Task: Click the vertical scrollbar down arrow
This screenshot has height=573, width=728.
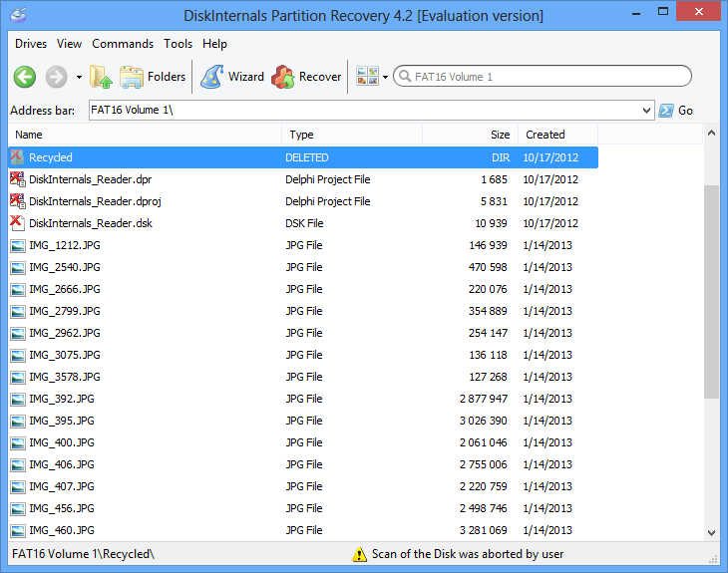Action: [x=711, y=533]
